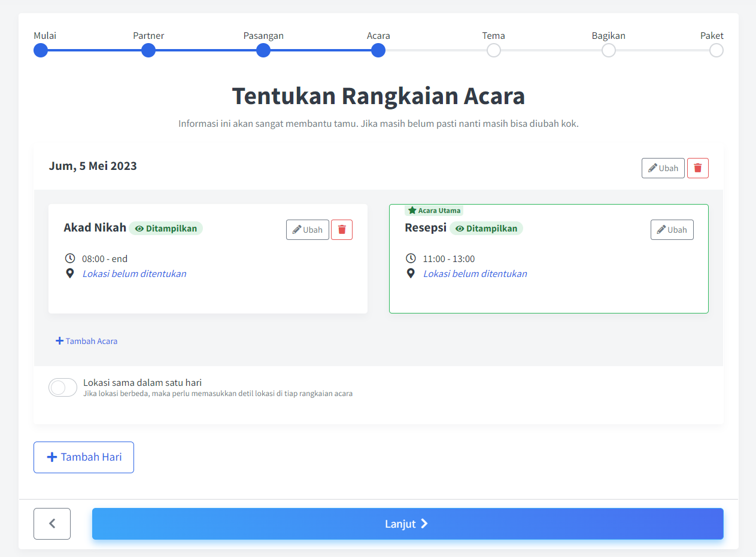Viewport: 756px width, 557px height.
Task: Click the Tentukan Rangkaian Acara heading
Action: [378, 96]
